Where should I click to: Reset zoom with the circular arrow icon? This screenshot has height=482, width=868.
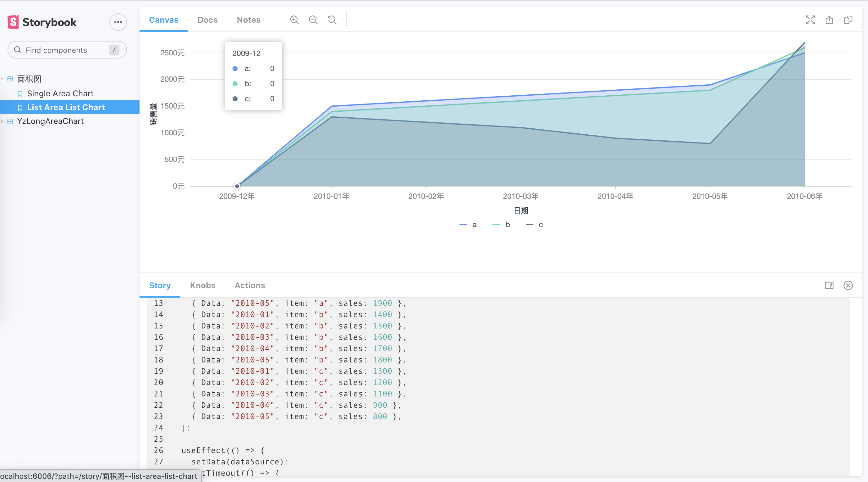[332, 20]
